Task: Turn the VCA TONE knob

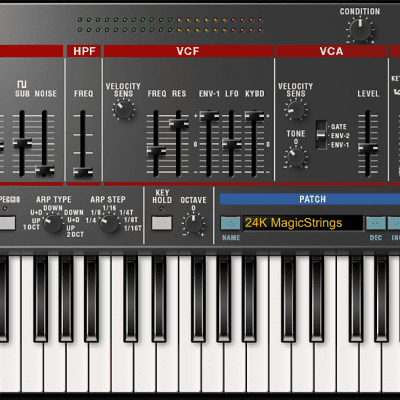Action: pos(296,157)
